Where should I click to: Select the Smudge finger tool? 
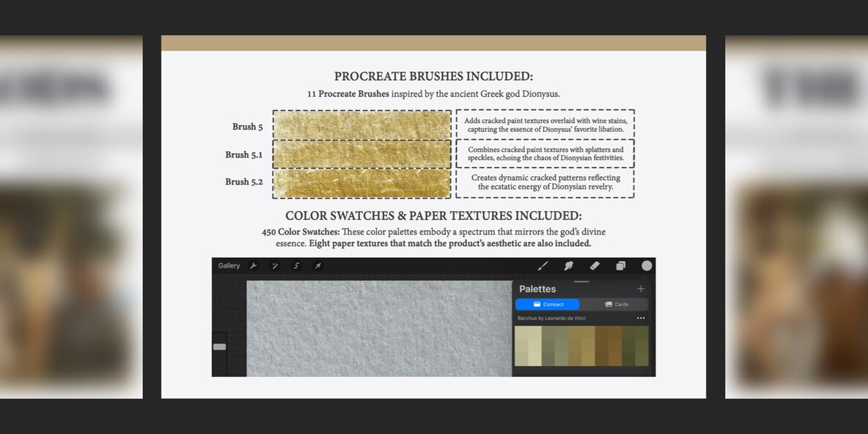(568, 266)
